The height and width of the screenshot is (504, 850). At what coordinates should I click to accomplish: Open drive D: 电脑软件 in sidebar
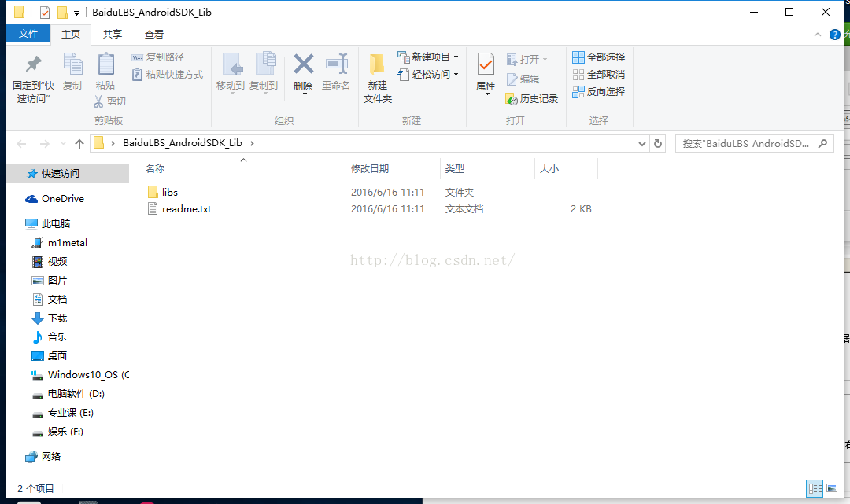coord(68,394)
